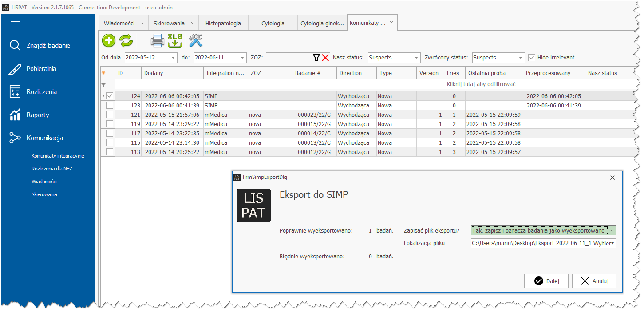
Task: Click the printer icon in toolbar
Action: click(158, 41)
